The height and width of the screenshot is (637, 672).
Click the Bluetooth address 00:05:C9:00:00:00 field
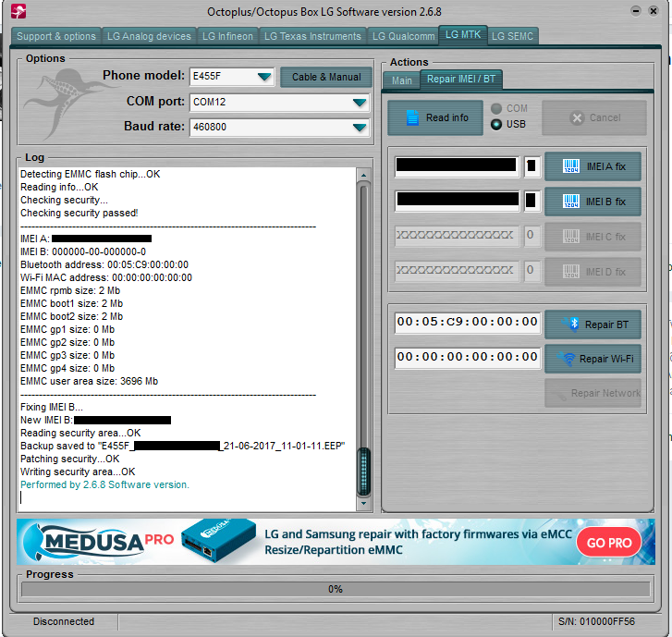(x=467, y=323)
